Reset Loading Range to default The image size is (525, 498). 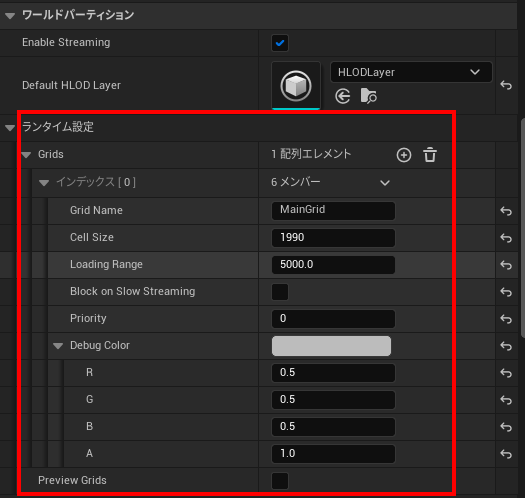(506, 265)
